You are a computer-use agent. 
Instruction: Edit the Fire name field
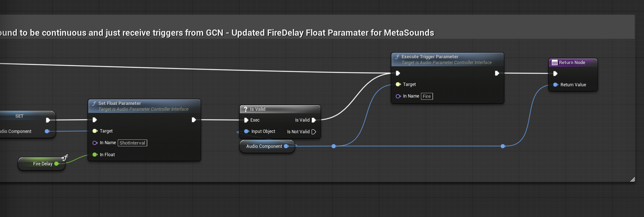coord(427,96)
